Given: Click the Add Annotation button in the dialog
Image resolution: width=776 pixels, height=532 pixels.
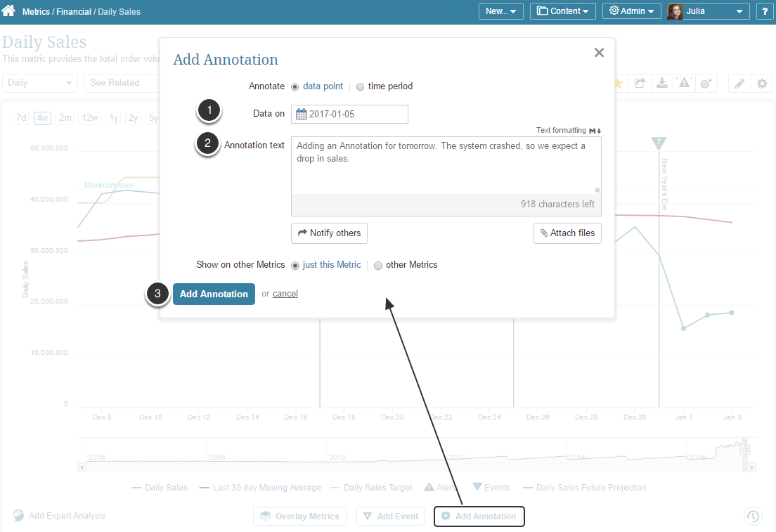Looking at the screenshot, I should 214,294.
